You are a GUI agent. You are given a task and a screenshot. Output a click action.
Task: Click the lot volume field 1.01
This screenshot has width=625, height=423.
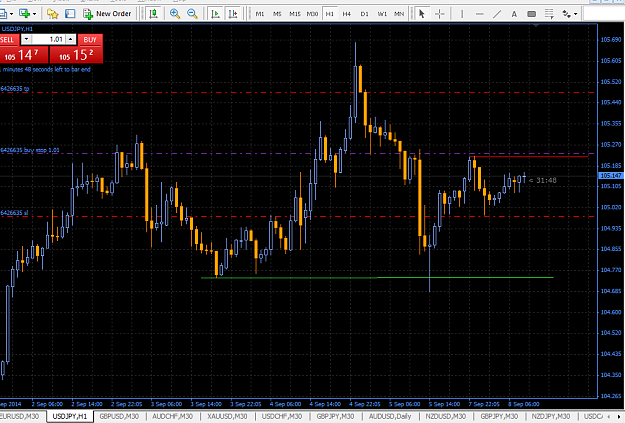pyautogui.click(x=48, y=39)
